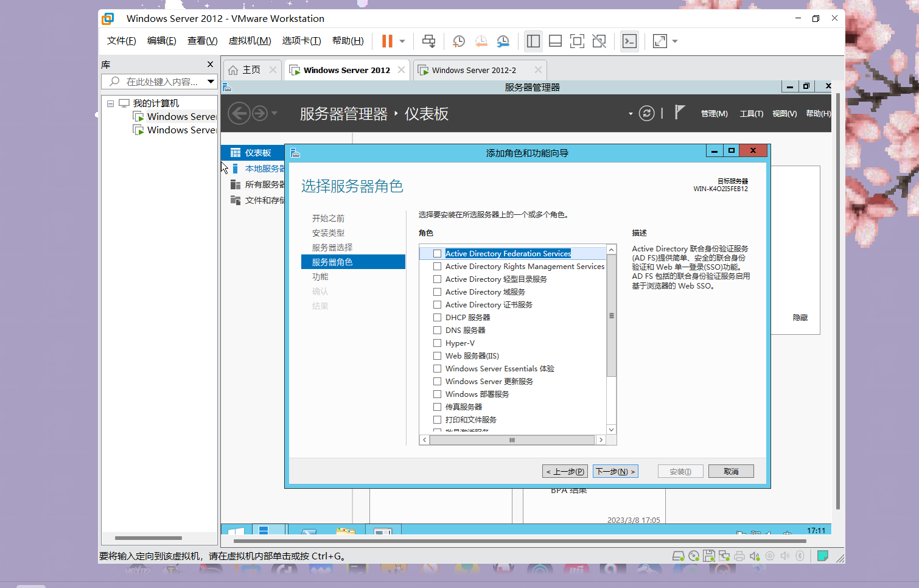Viewport: 919px width, 588px height.
Task: Go forward in Server Manager
Action: pyautogui.click(x=260, y=113)
